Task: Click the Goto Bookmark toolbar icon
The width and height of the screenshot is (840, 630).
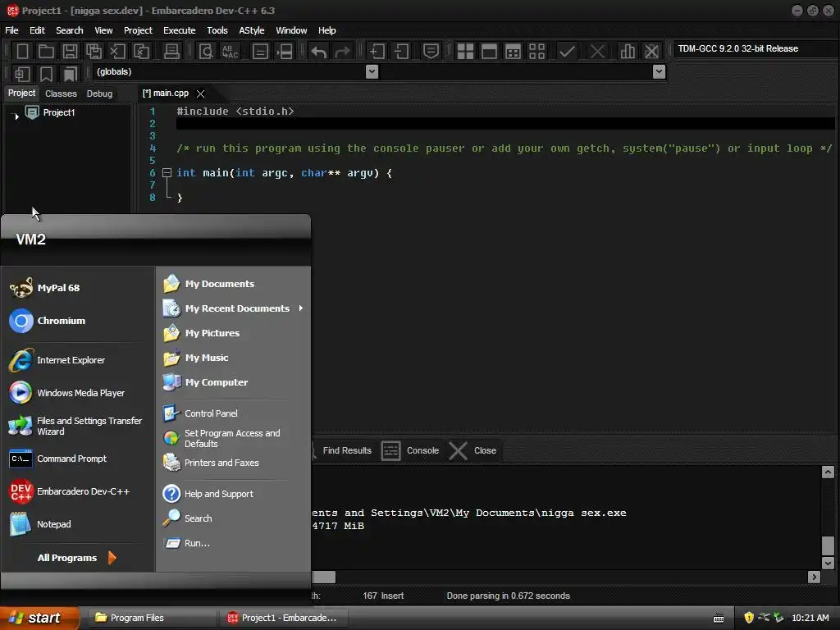Action: pyautogui.click(x=71, y=74)
